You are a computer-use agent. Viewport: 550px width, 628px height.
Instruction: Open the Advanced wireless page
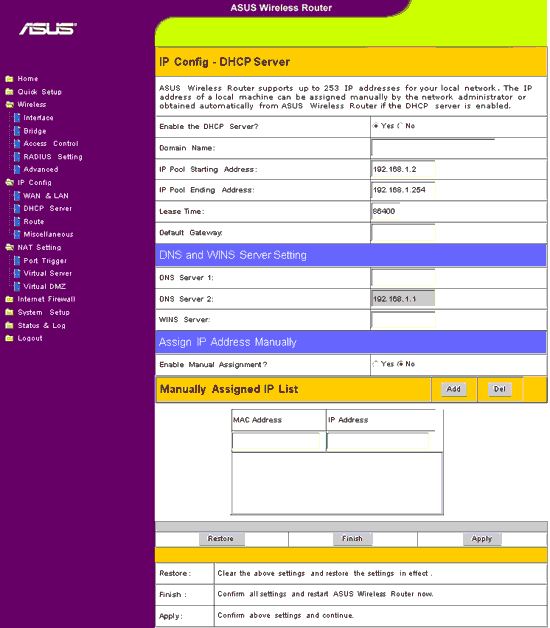41,169
